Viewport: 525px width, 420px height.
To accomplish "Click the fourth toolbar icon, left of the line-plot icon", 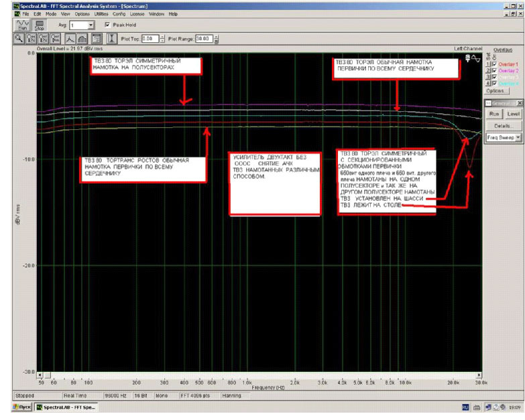I will click(x=55, y=39).
